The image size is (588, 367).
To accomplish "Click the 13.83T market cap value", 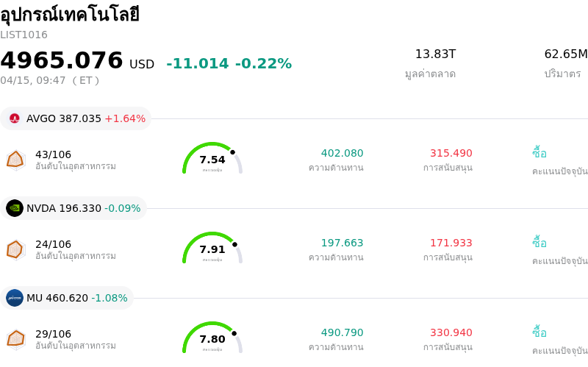I will tap(435, 54).
